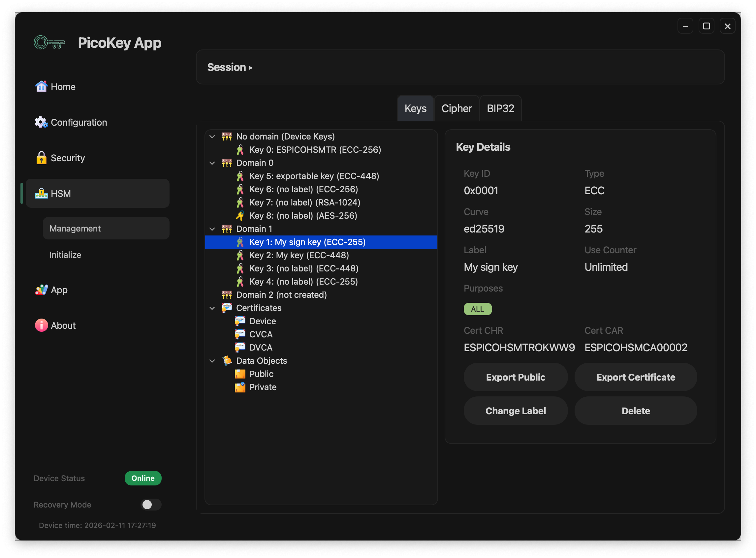This screenshot has width=756, height=558.
Task: Open the Initialize submenu item
Action: point(65,255)
